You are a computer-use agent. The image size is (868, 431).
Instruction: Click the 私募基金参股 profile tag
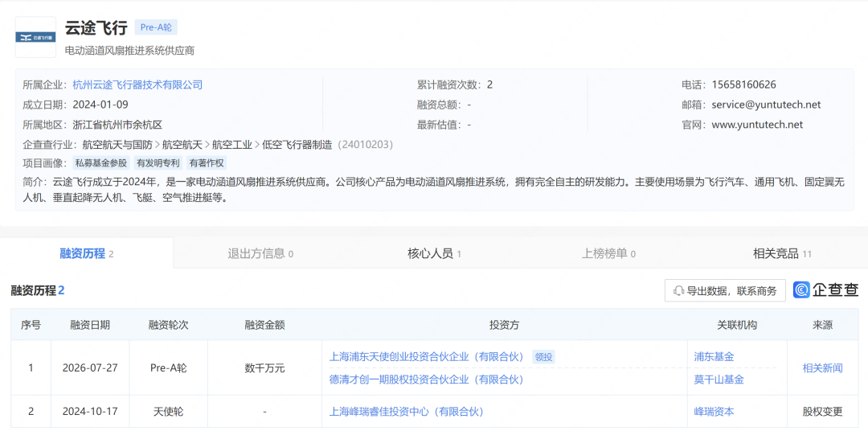[101, 163]
